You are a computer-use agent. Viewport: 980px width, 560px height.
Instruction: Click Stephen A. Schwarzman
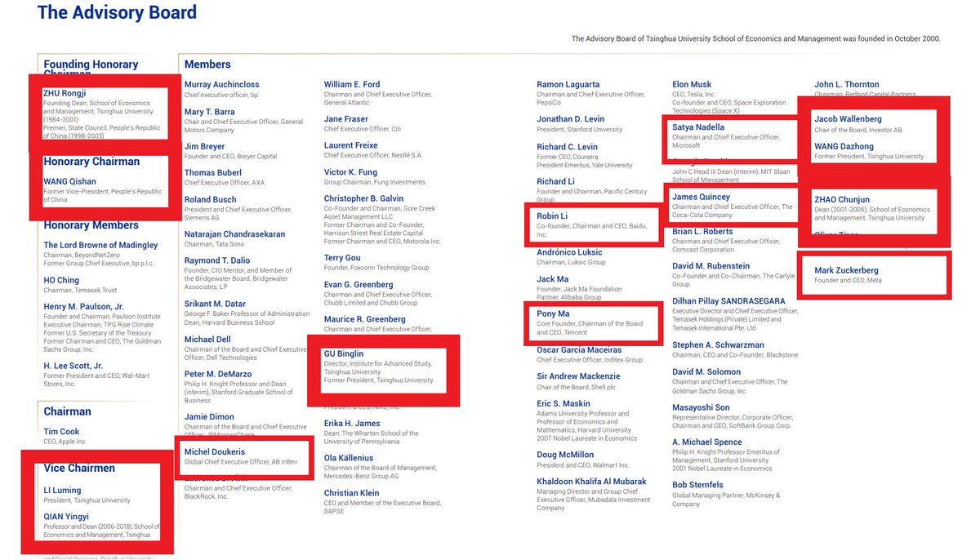pos(718,345)
